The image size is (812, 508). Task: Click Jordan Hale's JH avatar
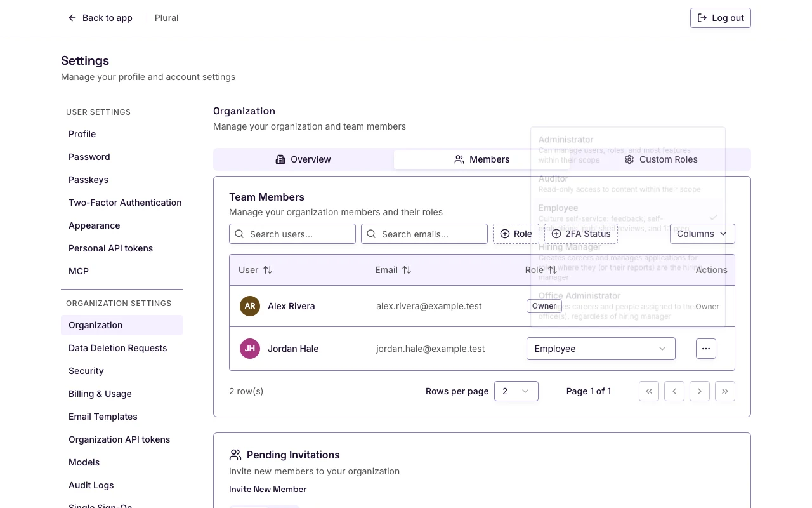tap(250, 349)
